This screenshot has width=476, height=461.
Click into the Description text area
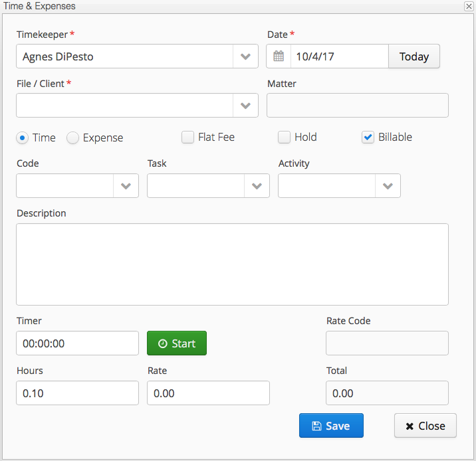coord(232,264)
